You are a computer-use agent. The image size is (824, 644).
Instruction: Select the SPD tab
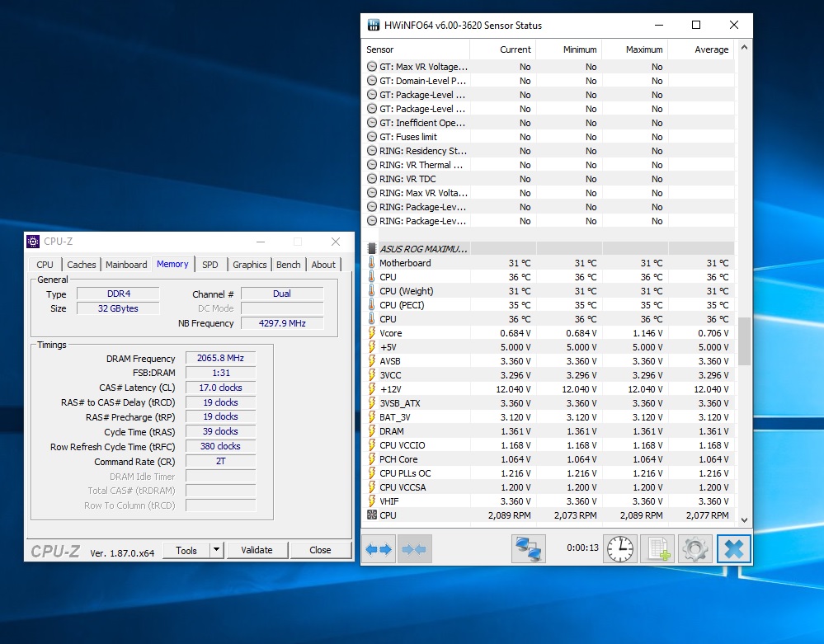point(210,265)
